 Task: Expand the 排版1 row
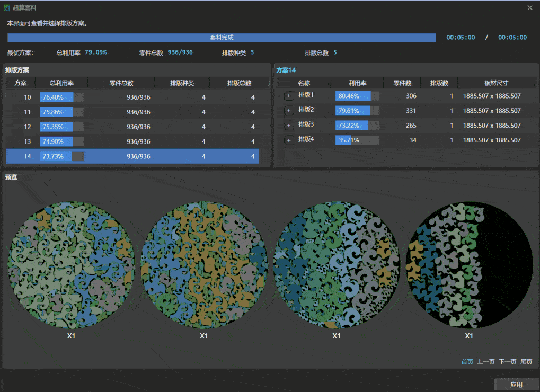(289, 96)
